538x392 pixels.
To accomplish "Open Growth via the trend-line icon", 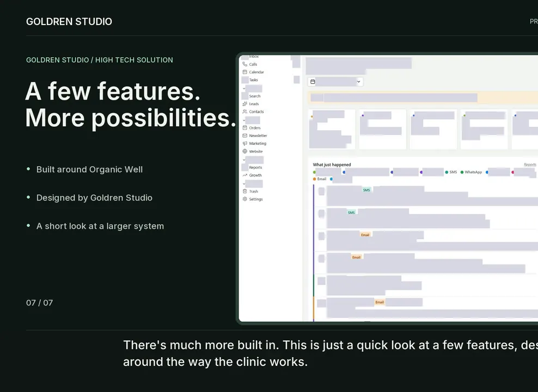I will click(x=244, y=175).
